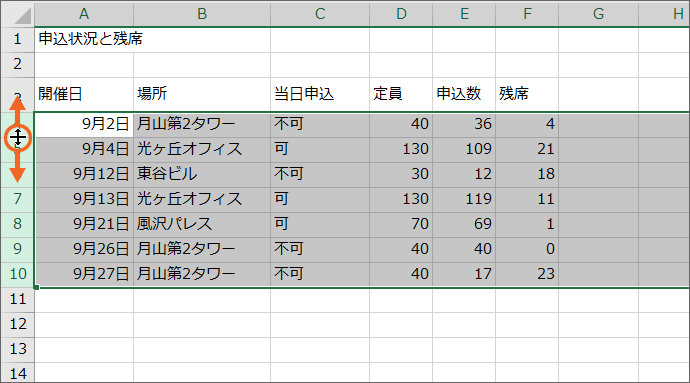Click applications cell 119
The image size is (690, 383).
tap(464, 199)
